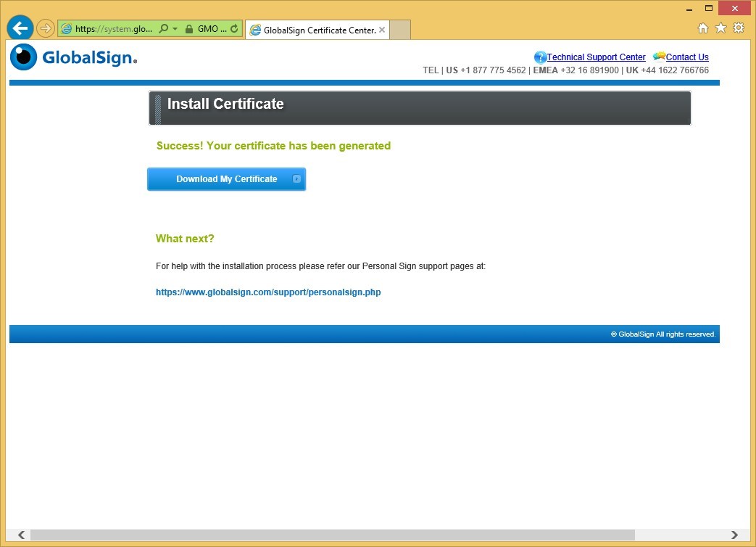Close the browser window
Screen dimensions: 756x547
click(734, 8)
